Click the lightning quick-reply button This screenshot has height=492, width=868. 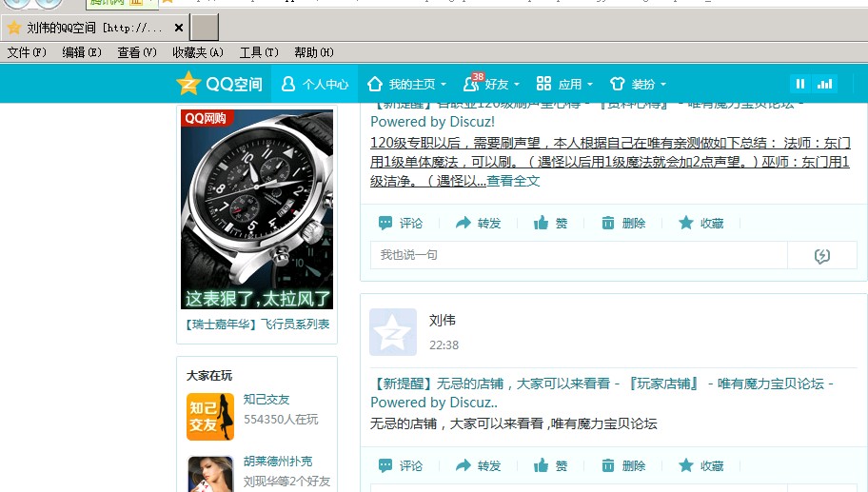[x=822, y=255]
